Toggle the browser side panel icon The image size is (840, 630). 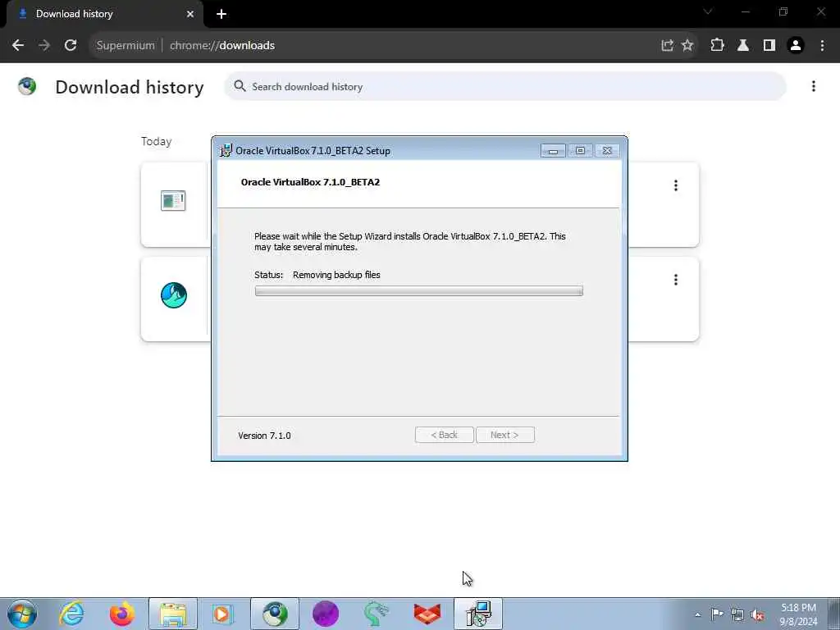click(769, 46)
